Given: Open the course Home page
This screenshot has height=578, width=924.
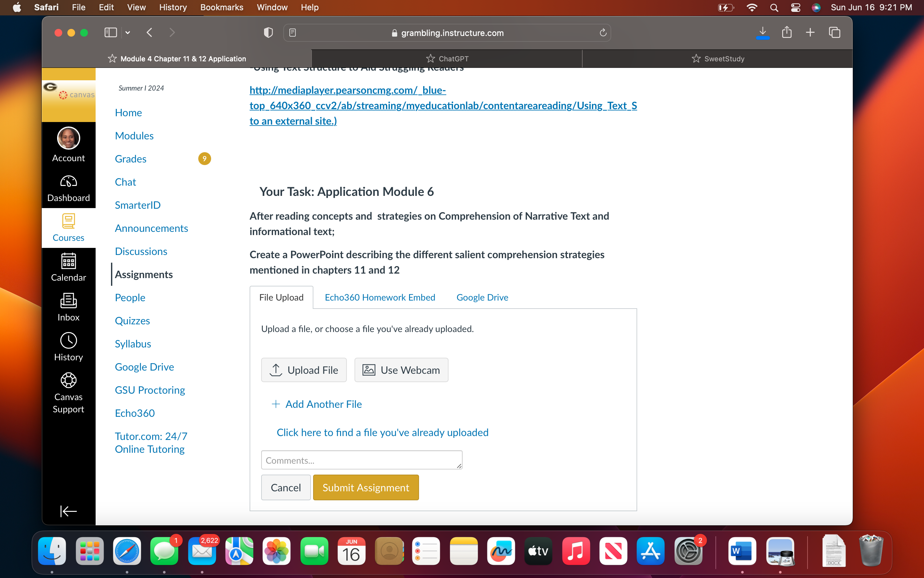Looking at the screenshot, I should 128,113.
